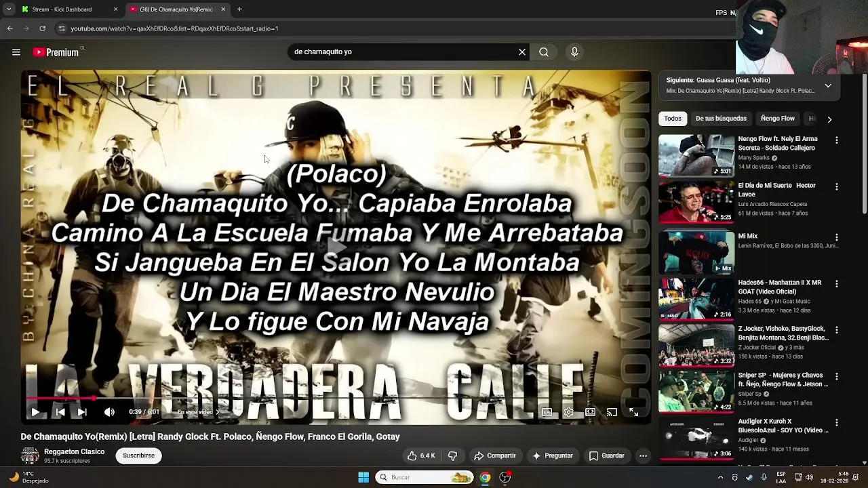Open El Día de Mi Suerte thumbnail

696,202
